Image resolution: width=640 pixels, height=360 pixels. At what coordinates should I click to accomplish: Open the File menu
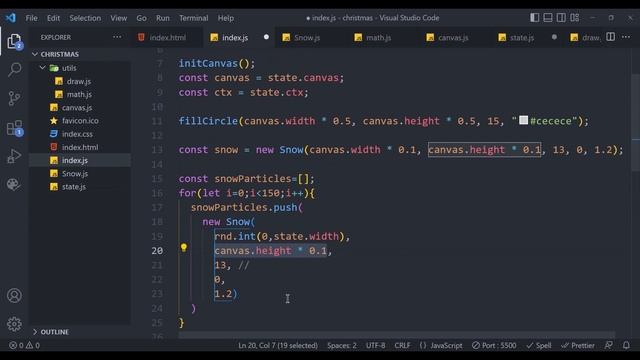point(31,18)
